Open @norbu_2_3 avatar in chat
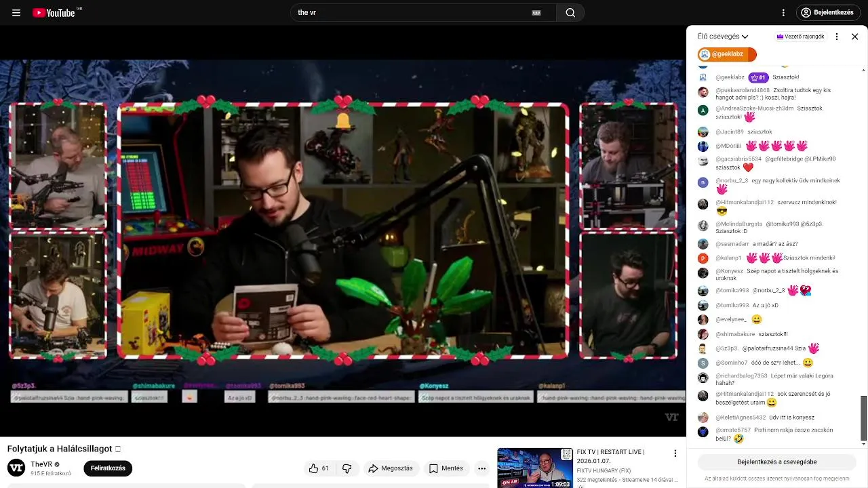Viewport: 868px width, 488px height. (x=703, y=183)
